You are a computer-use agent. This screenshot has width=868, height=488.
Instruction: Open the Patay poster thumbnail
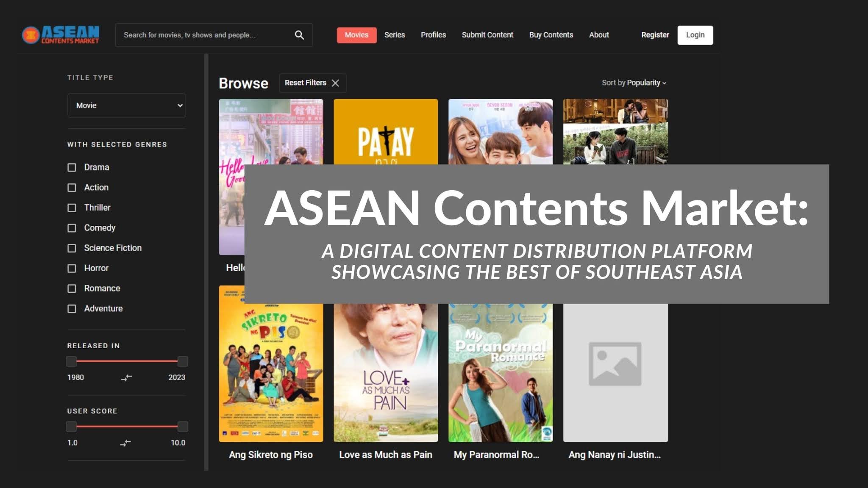[386, 132]
